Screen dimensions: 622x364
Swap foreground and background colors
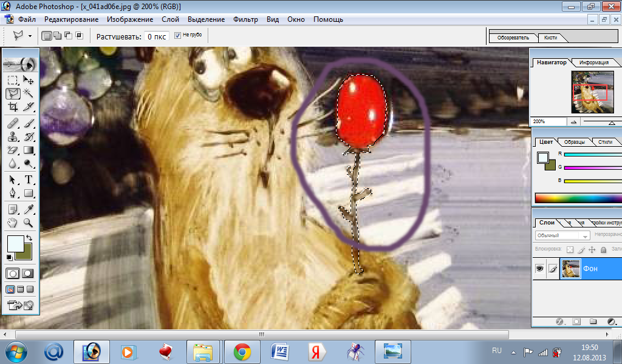tap(29, 238)
